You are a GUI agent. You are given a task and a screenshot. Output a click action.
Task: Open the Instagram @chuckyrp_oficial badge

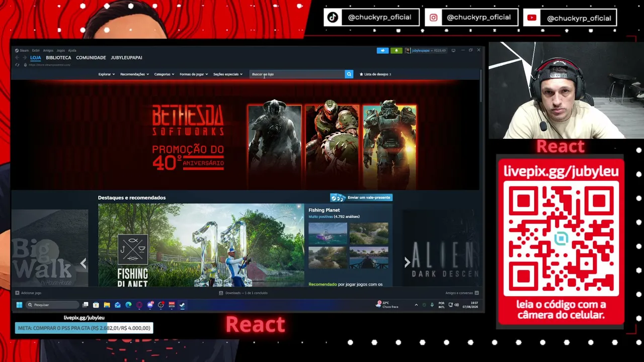coord(471,18)
